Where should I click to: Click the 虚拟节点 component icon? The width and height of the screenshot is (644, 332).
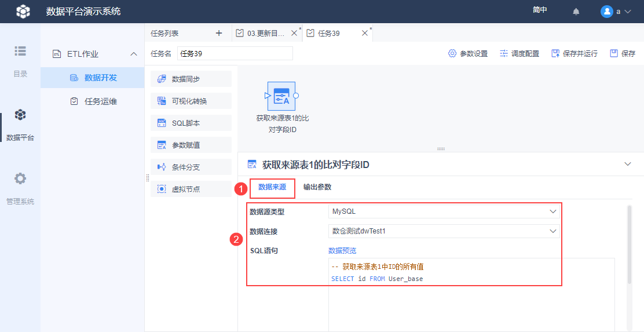click(162, 189)
